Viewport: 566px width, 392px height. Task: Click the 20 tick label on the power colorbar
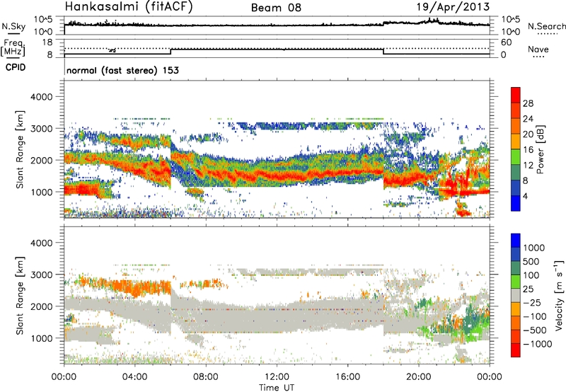pyautogui.click(x=528, y=134)
